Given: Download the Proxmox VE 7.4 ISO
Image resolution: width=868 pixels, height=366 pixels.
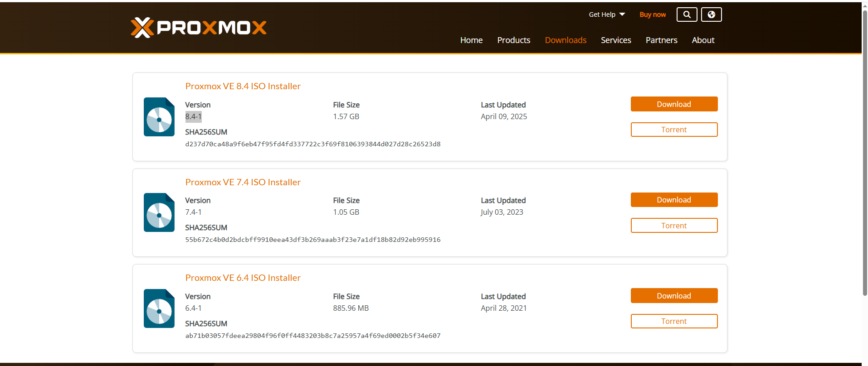Looking at the screenshot, I should tap(674, 200).
